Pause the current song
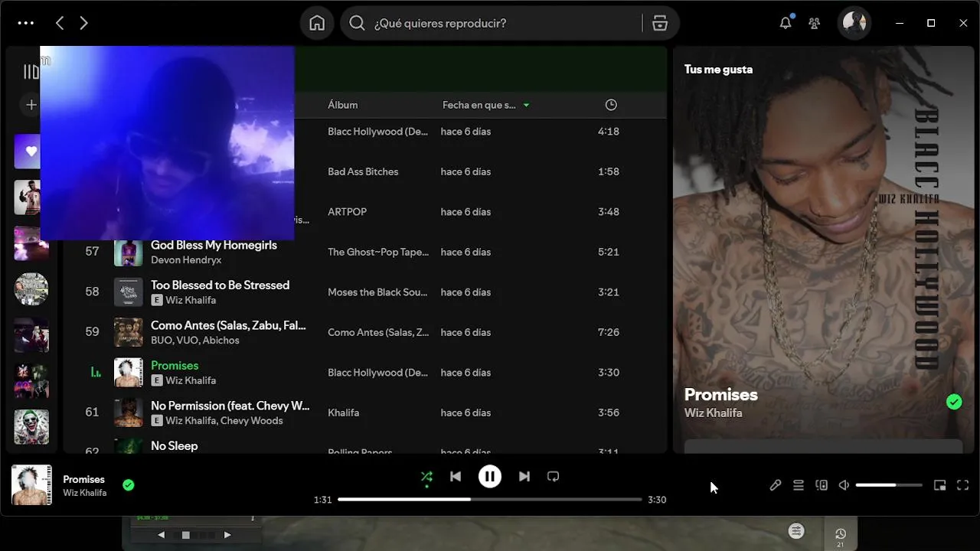 point(490,477)
